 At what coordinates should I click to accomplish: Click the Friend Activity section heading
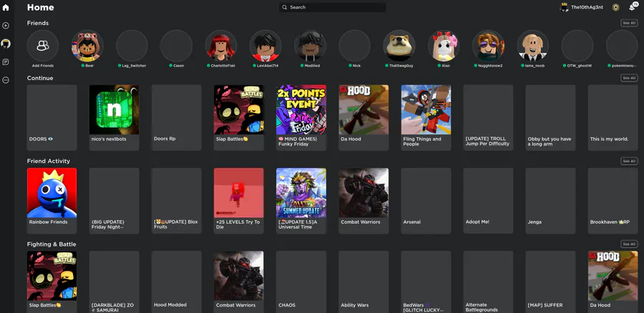49,162
